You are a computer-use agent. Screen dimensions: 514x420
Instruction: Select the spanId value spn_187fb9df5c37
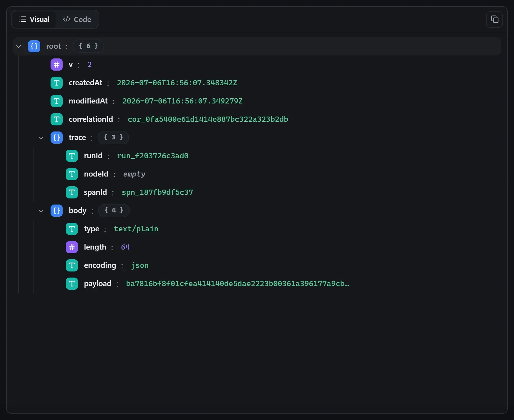click(x=157, y=192)
